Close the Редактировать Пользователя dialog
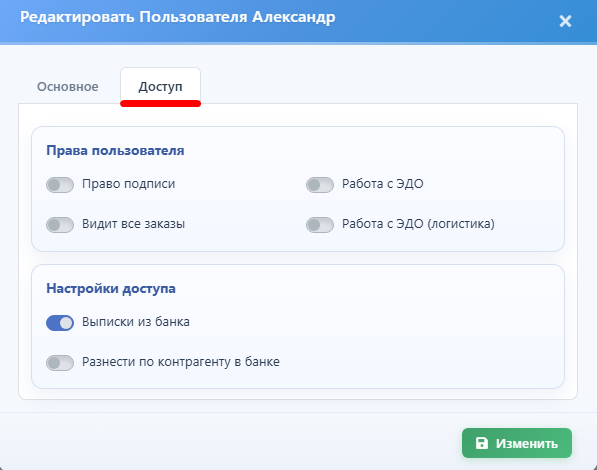Image resolution: width=597 pixels, height=470 pixels. tap(565, 21)
